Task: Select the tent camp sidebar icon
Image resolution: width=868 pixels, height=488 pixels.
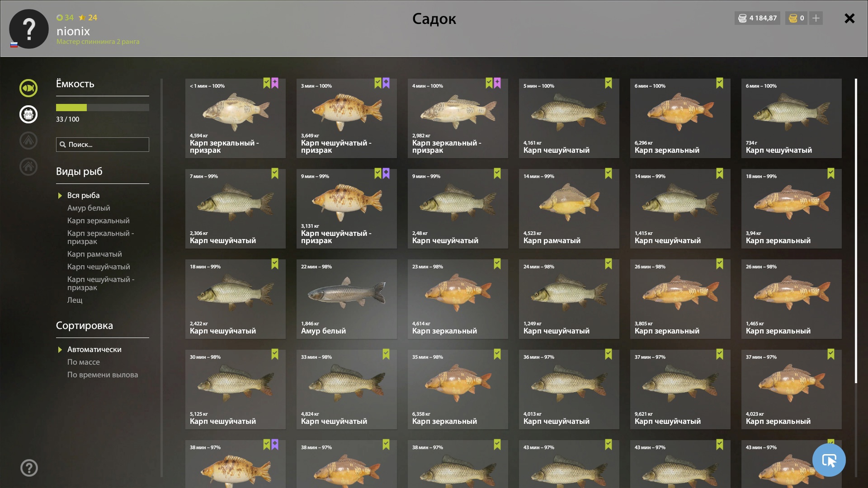Action: (28, 141)
